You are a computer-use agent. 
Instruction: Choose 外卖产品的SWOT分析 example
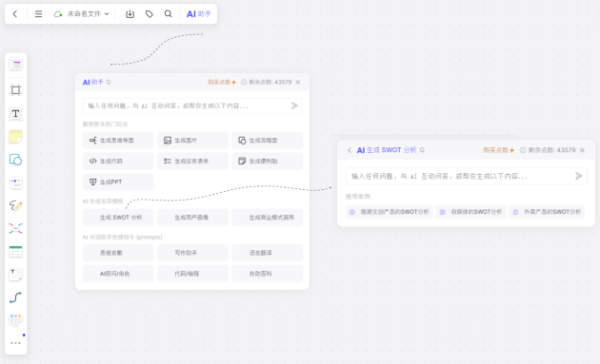[x=546, y=212]
